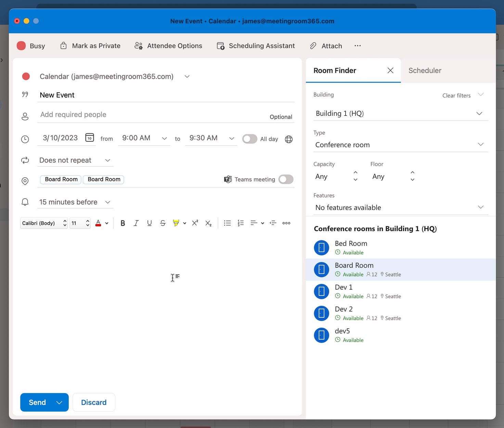Viewport: 504px width, 428px height.
Task: Open the highlight color dropdown arrow
Action: 184,223
